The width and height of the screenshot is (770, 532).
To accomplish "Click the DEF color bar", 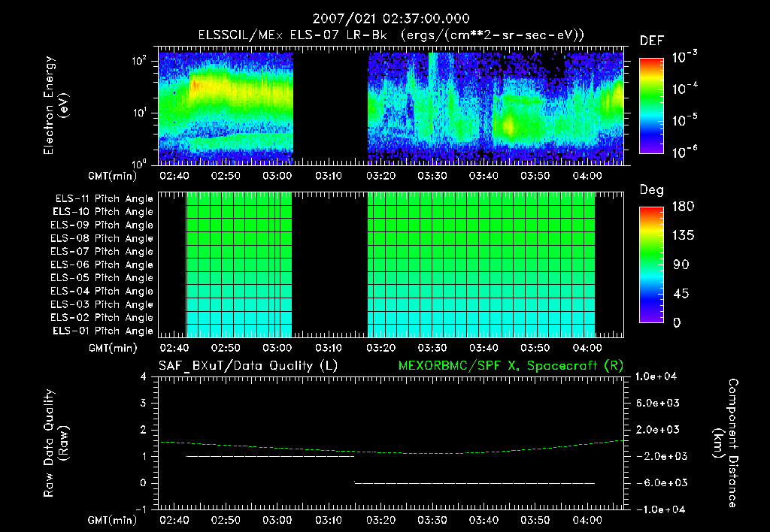I will pos(652,105).
